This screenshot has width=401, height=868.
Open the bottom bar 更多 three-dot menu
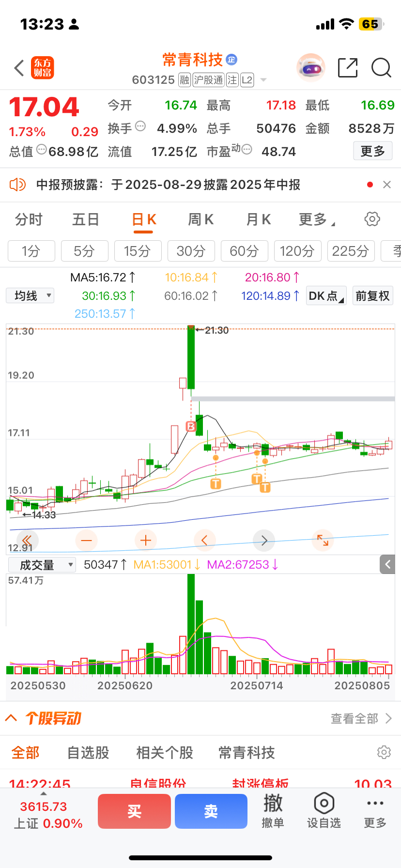(x=375, y=811)
